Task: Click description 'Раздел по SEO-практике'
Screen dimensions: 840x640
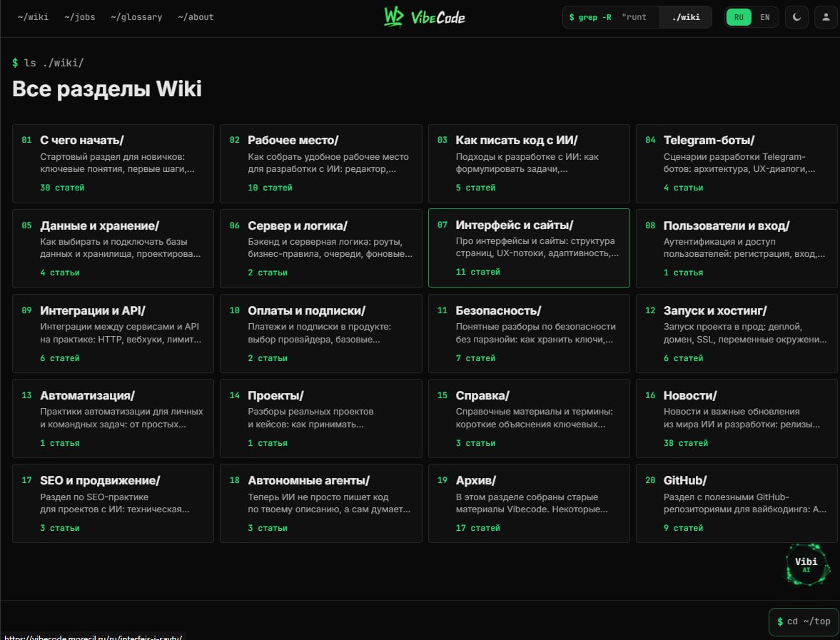Action: [94, 497]
